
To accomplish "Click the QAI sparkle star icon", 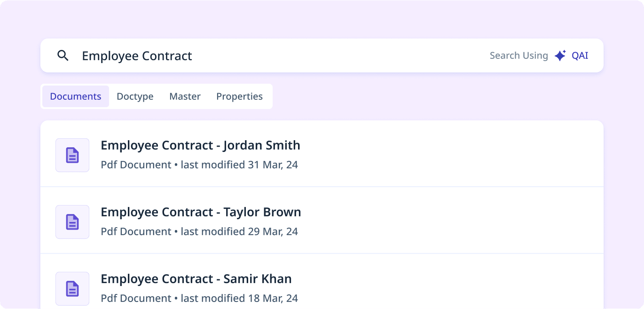I will tap(560, 55).
